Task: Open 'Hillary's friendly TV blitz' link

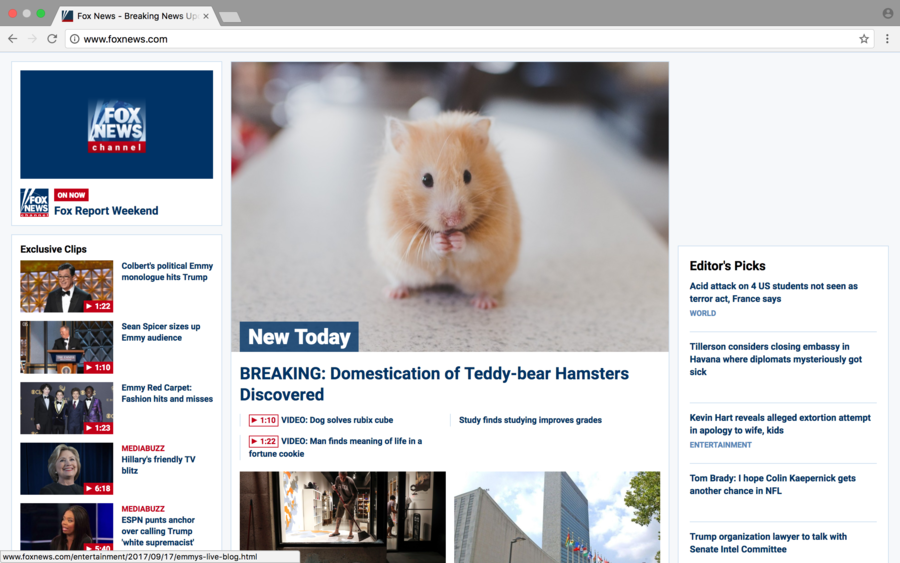Action: pos(158,465)
